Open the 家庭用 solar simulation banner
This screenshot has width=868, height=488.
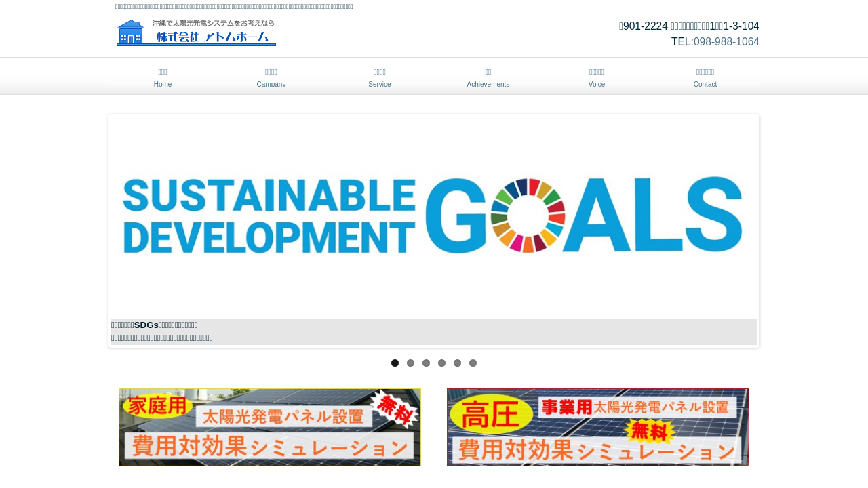point(270,427)
